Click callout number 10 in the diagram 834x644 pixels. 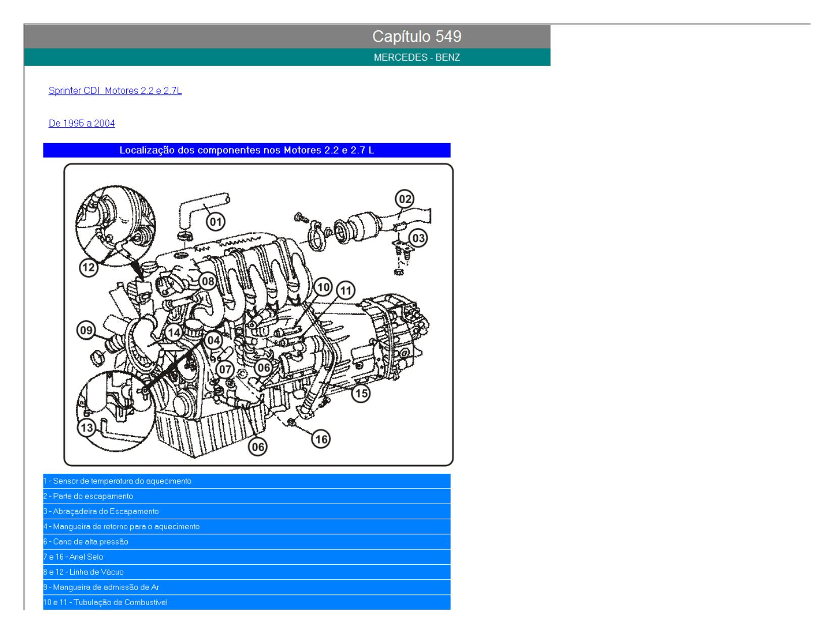(323, 287)
